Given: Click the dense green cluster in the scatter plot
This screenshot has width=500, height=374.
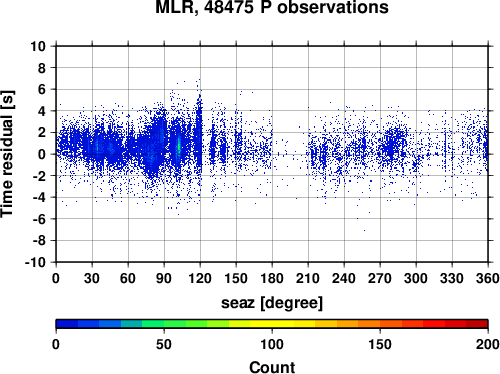Looking at the screenshot, I should coord(179,146).
